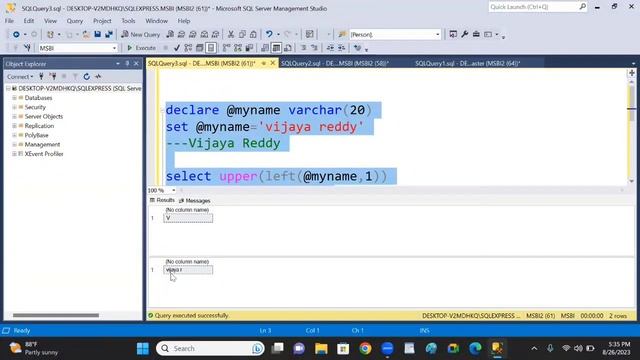
Task: Select the PolyBase tree item
Action: [x=36, y=136]
